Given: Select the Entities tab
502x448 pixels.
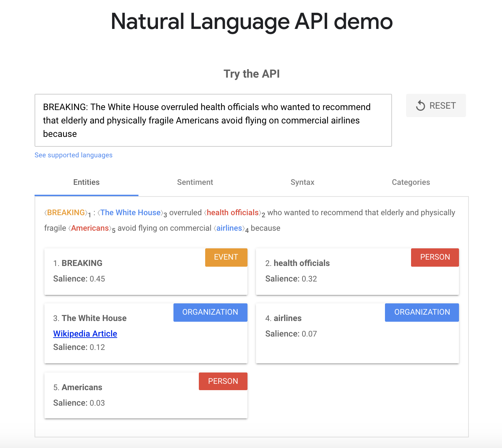Looking at the screenshot, I should tap(86, 182).
